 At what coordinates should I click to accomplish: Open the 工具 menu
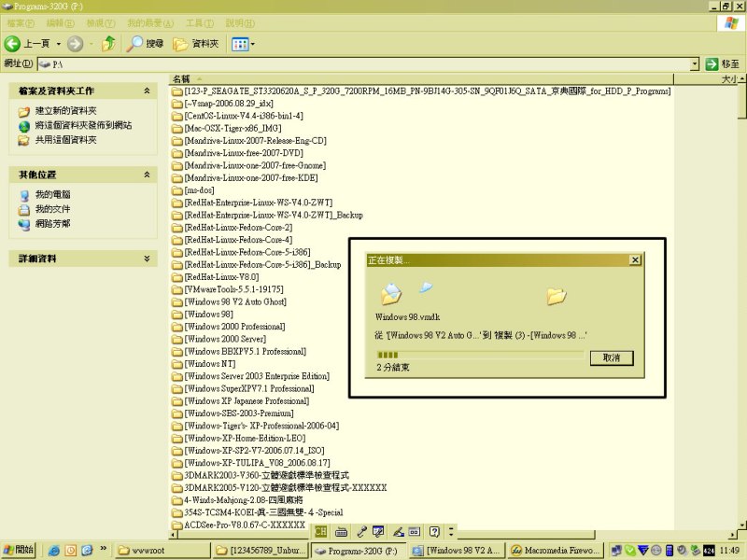[x=200, y=22]
